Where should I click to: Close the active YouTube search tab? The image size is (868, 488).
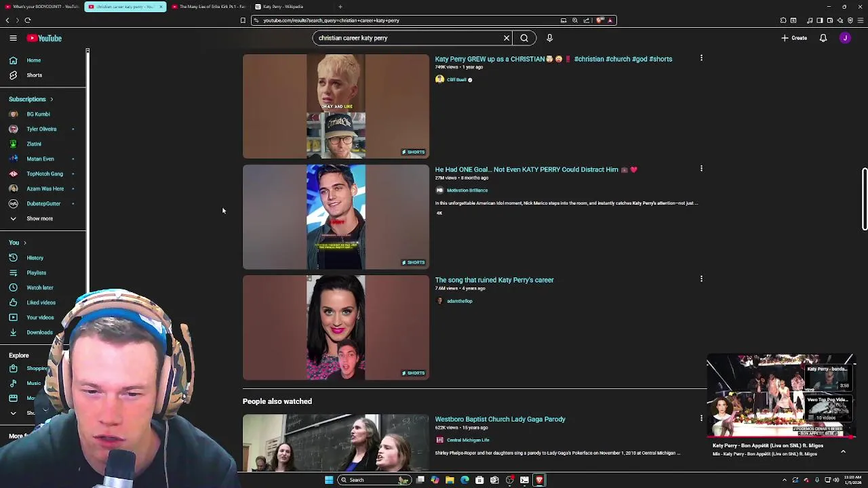point(161,7)
